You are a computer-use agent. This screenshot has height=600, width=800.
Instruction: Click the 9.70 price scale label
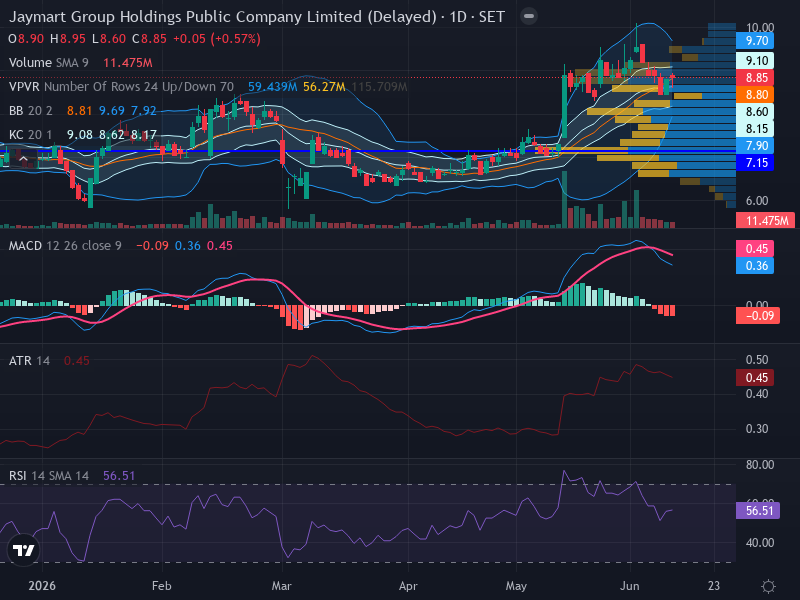(755, 41)
